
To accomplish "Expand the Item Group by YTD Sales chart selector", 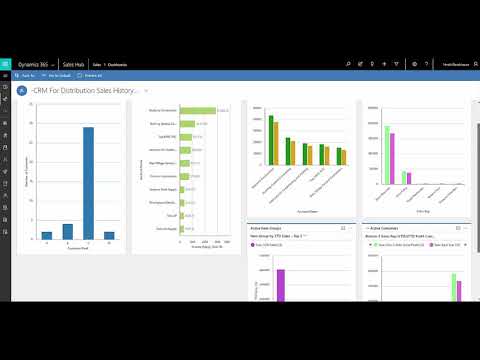I will pyautogui.click(x=305, y=236).
